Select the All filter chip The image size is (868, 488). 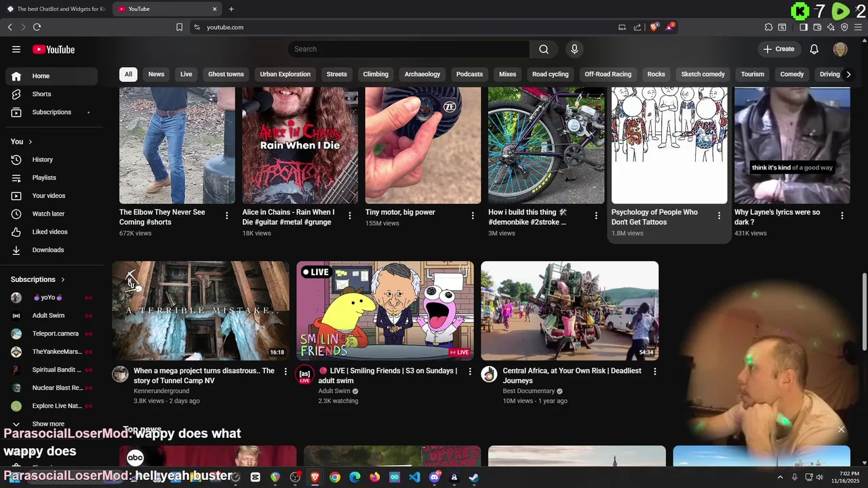point(128,75)
